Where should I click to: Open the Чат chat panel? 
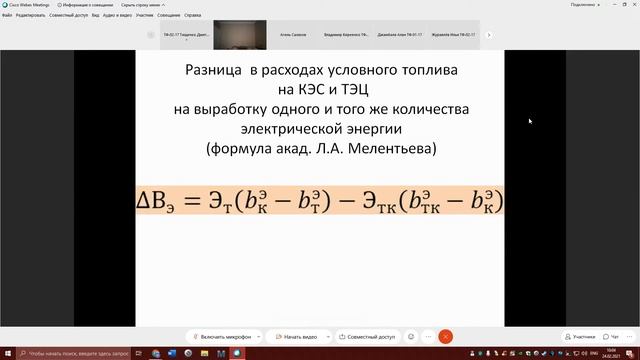(x=611, y=337)
